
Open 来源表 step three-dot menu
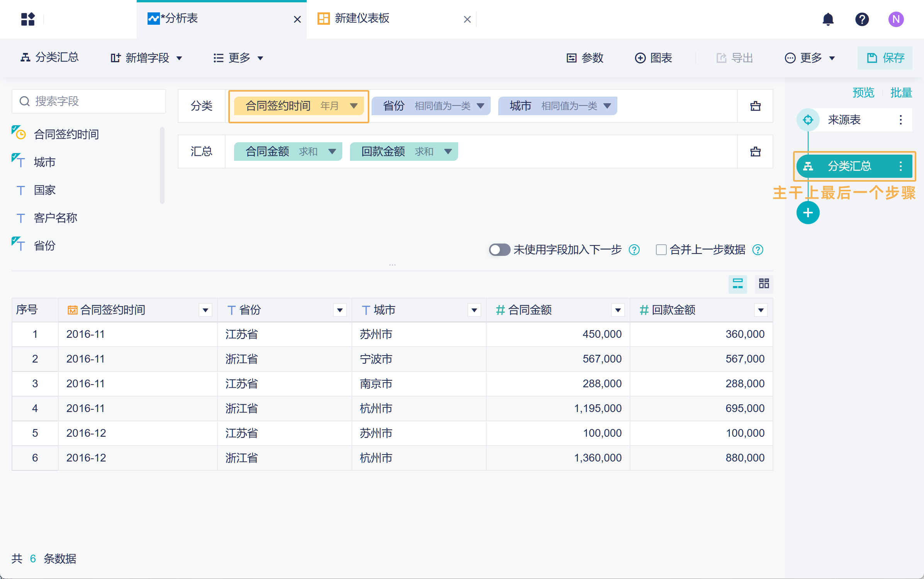(900, 120)
